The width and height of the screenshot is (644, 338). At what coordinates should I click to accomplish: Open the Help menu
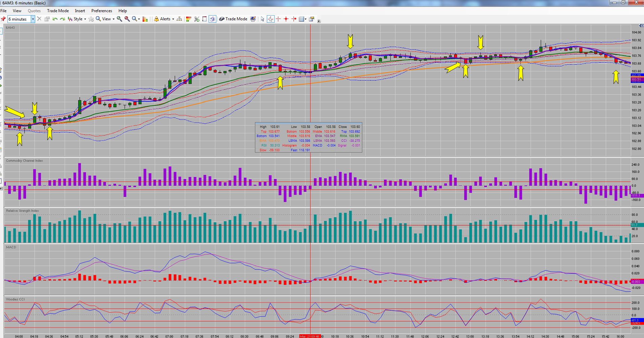point(123,11)
